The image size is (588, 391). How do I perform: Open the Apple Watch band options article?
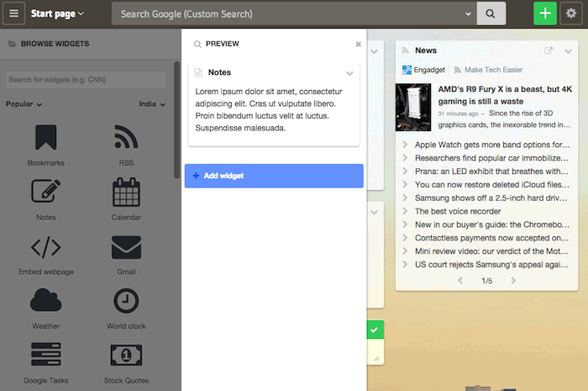492,145
